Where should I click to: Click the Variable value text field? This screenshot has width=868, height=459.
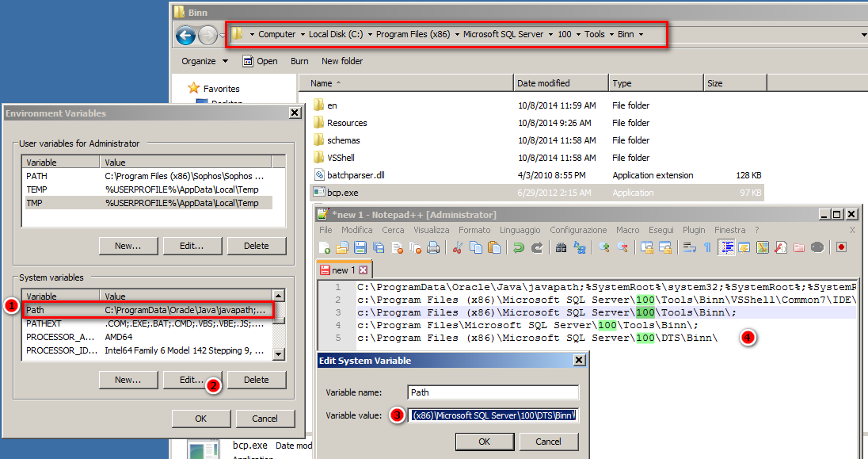494,415
